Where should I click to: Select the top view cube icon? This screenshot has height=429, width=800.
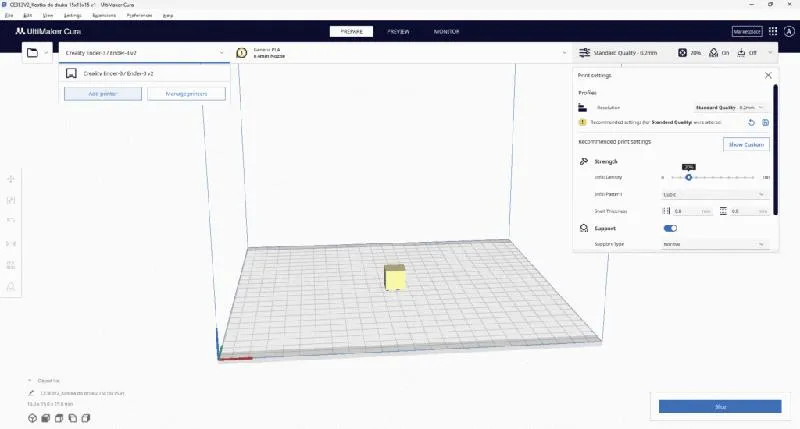point(59,418)
